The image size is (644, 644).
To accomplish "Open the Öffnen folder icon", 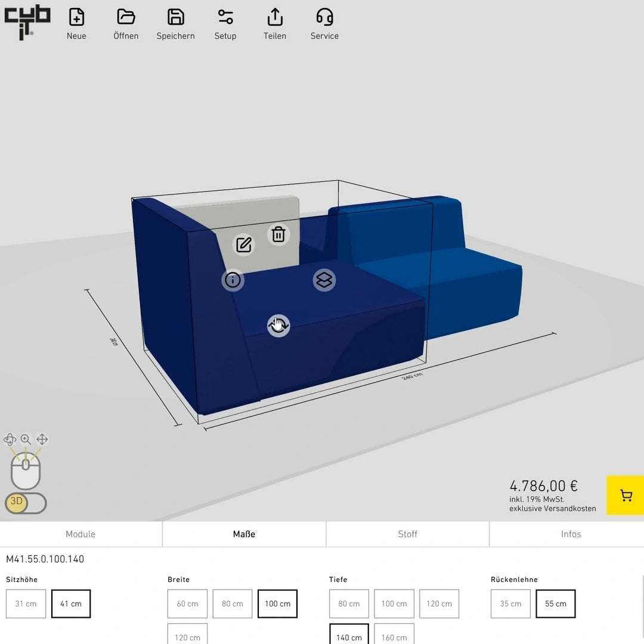I will pyautogui.click(x=126, y=17).
